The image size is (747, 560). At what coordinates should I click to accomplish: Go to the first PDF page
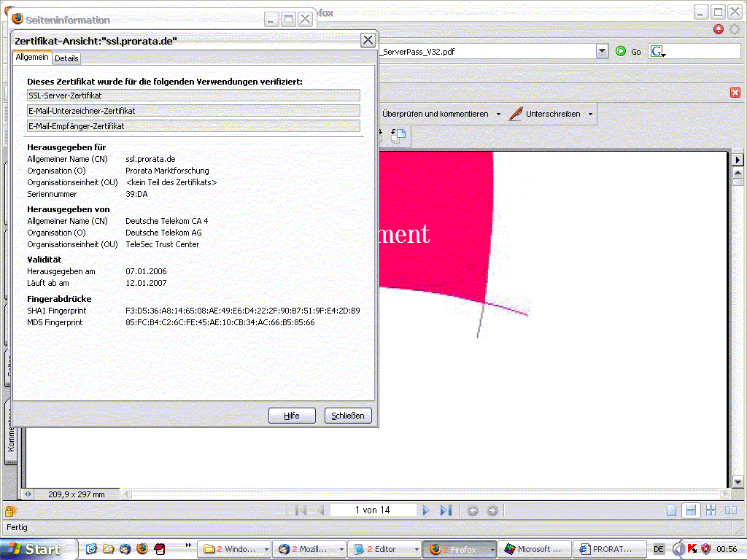click(x=301, y=510)
